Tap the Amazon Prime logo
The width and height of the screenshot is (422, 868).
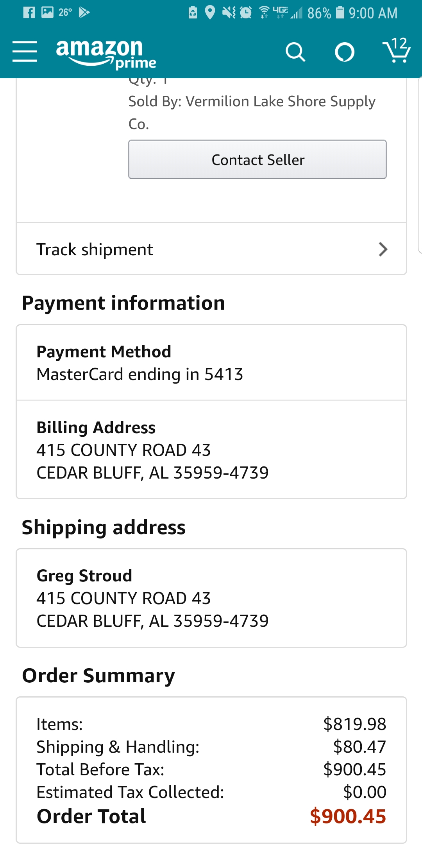pyautogui.click(x=106, y=54)
